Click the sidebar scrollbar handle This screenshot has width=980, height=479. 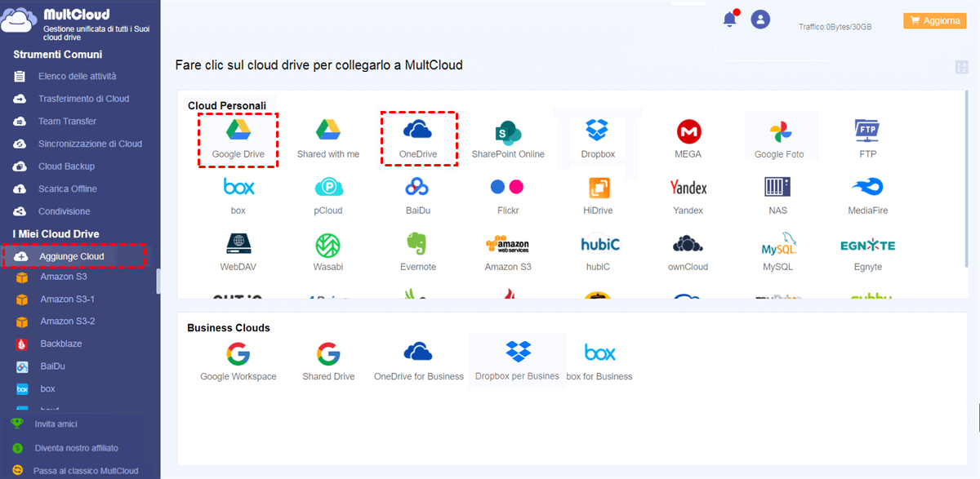point(158,282)
